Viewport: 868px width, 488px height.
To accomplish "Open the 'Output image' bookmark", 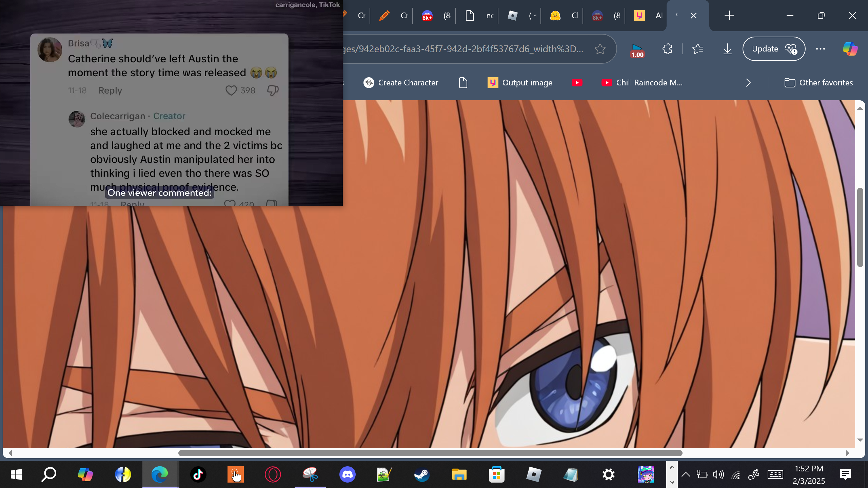I will click(x=520, y=83).
